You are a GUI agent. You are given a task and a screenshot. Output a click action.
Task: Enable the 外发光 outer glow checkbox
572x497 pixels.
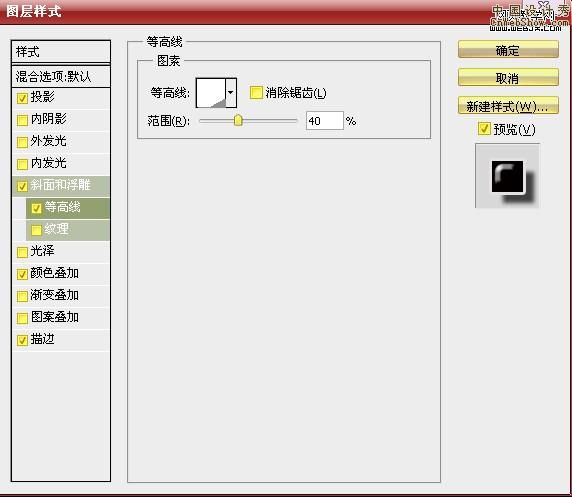[x=22, y=142]
